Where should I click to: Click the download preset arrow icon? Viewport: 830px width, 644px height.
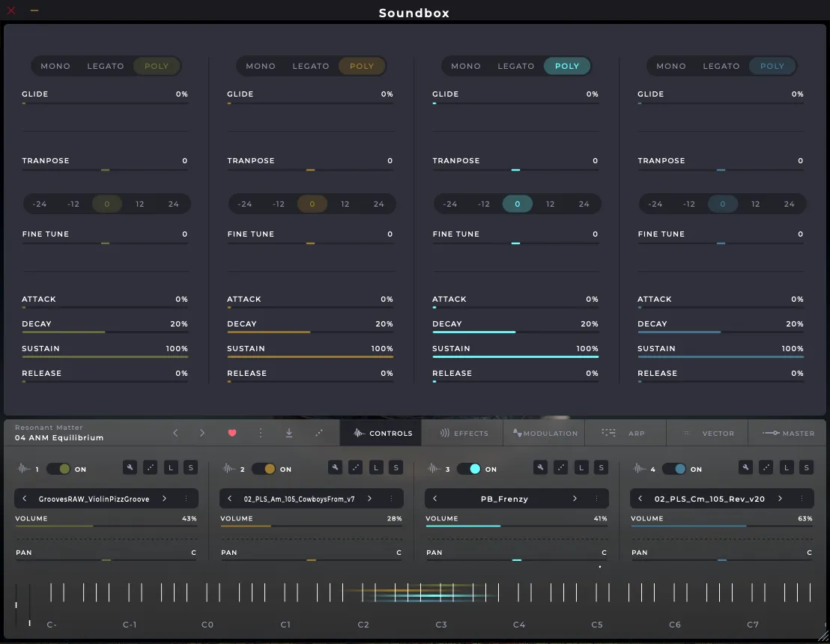click(x=289, y=433)
